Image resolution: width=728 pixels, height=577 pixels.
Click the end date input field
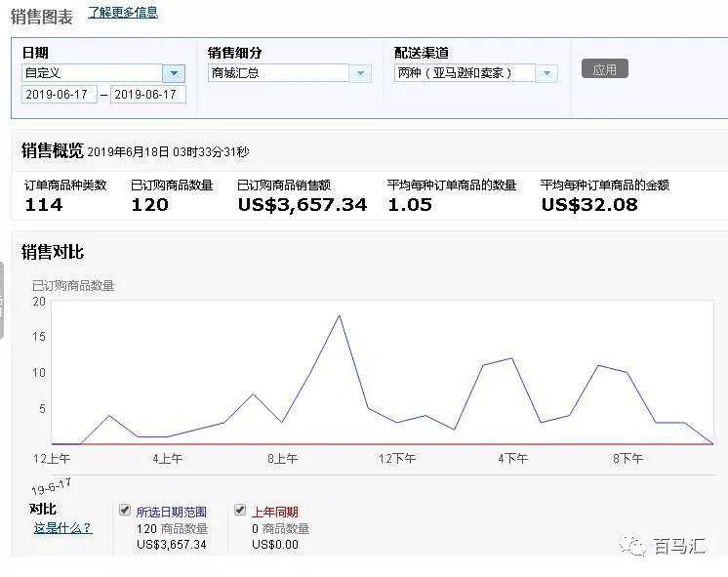click(148, 95)
